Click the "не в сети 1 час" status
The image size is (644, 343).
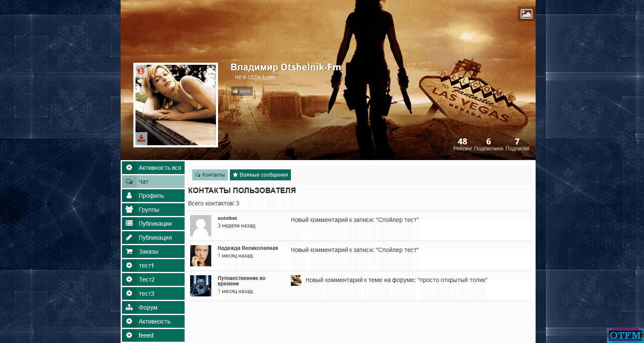click(x=255, y=77)
